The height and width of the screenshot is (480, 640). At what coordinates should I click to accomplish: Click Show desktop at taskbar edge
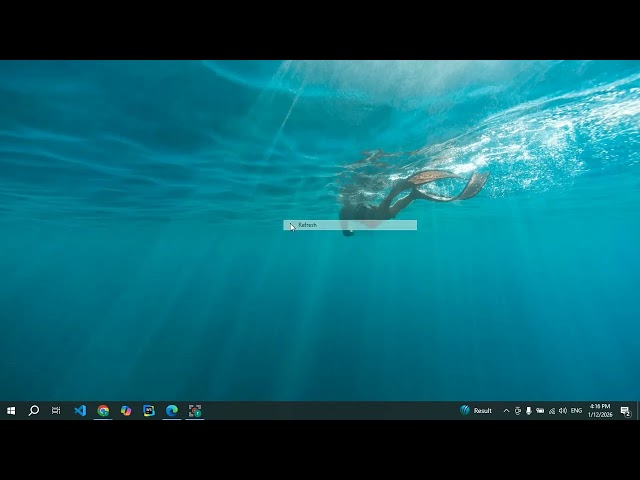click(638, 411)
